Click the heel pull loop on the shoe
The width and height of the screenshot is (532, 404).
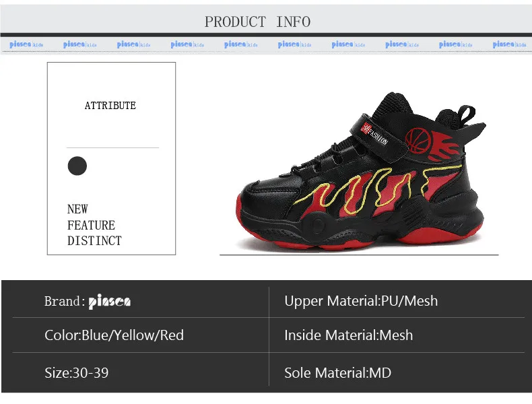tap(466, 115)
